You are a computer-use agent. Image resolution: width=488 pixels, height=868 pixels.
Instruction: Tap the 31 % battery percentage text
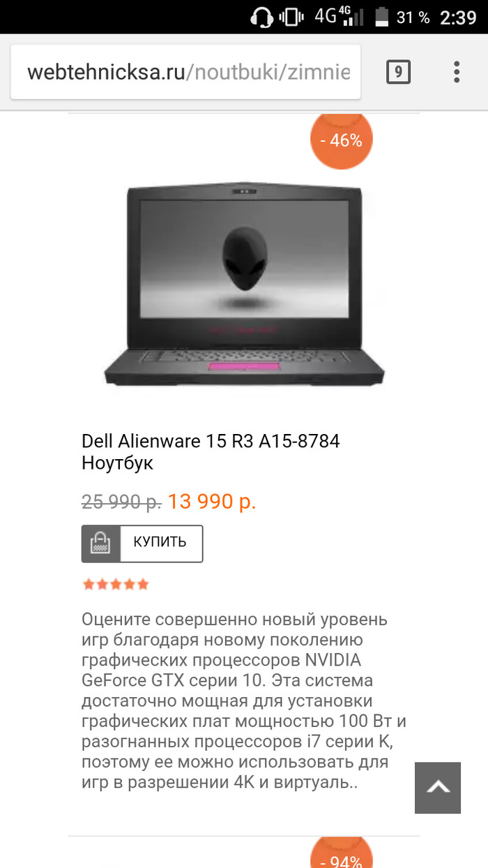(x=413, y=17)
